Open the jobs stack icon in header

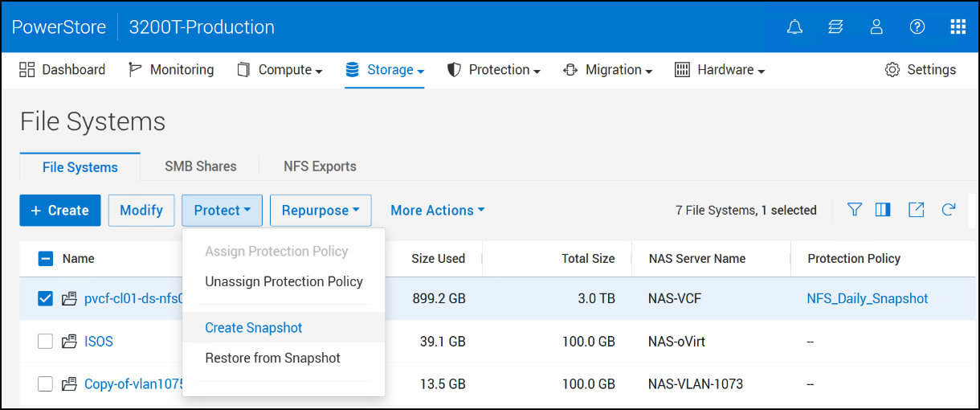[x=835, y=27]
